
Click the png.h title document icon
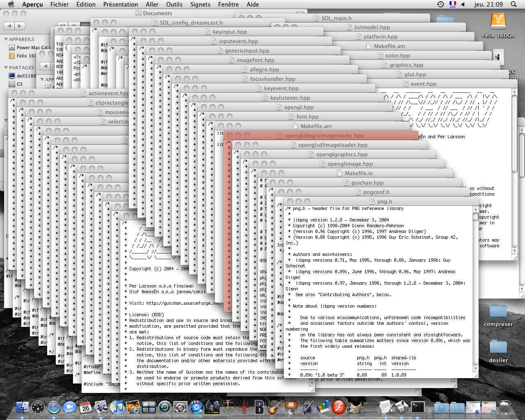point(372,201)
